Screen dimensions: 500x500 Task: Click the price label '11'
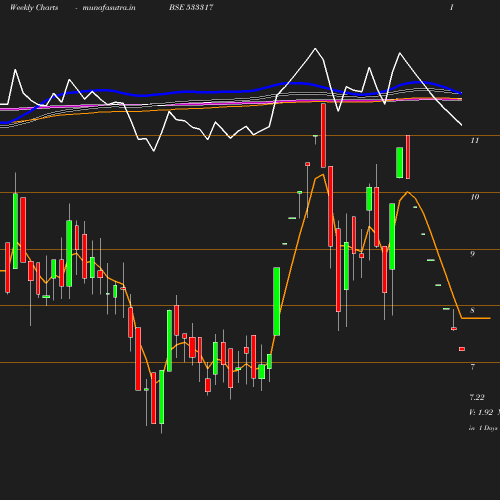(x=475, y=140)
